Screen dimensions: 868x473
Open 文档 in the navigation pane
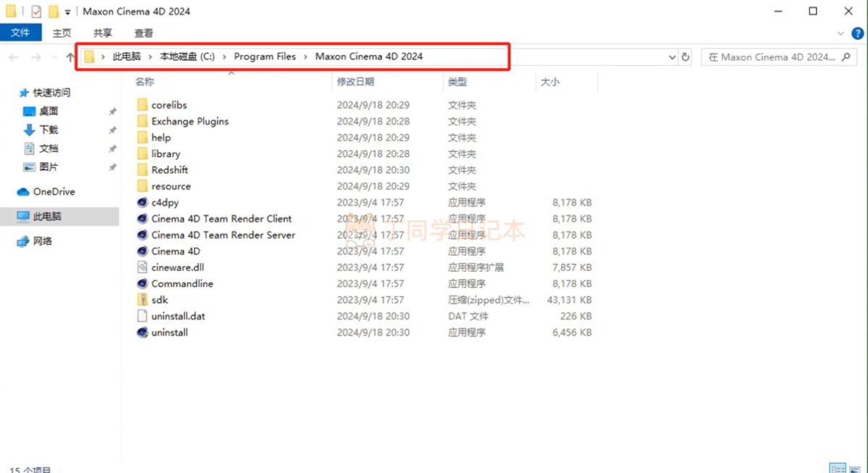click(x=49, y=148)
